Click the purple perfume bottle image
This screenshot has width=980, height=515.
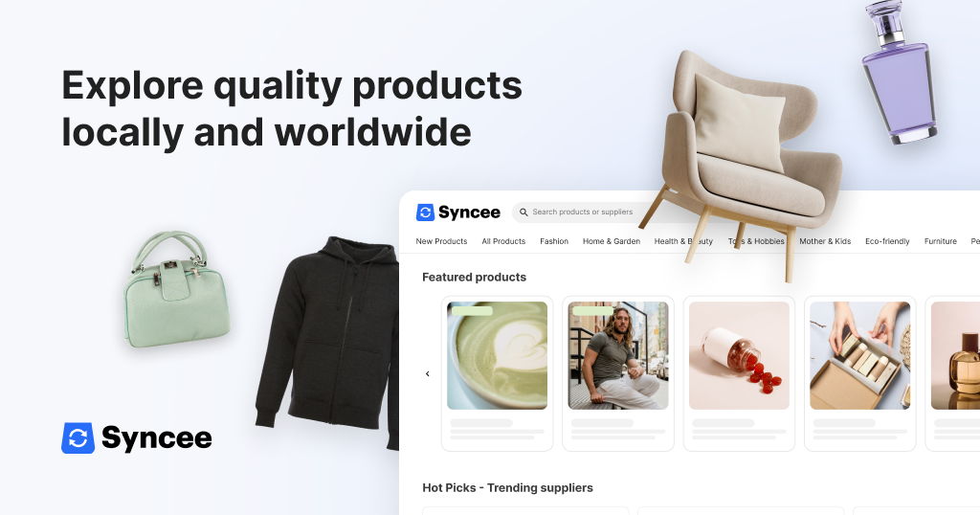coord(899,72)
